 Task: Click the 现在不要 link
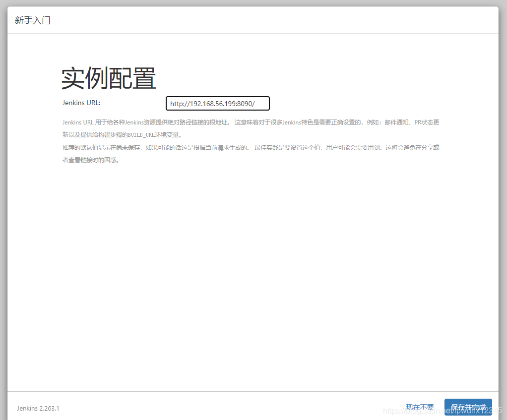(420, 407)
